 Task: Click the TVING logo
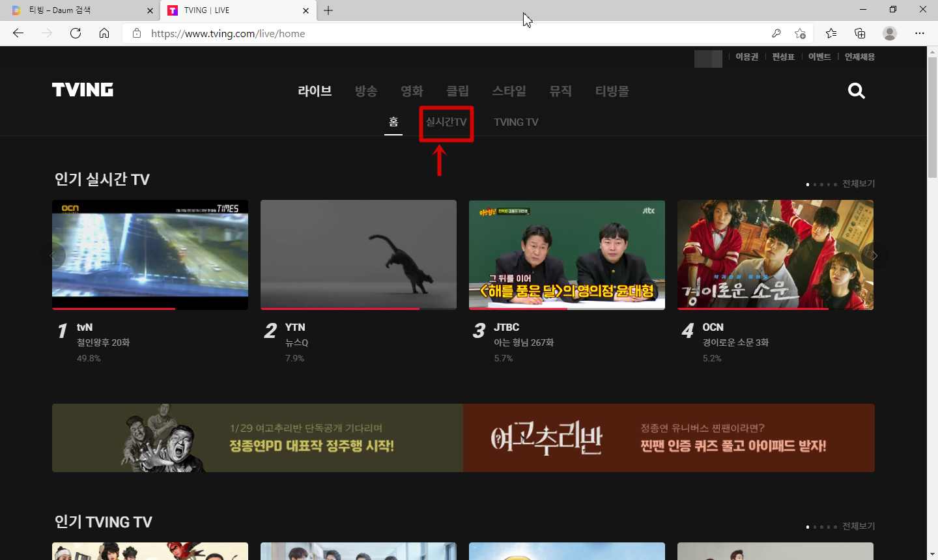pyautogui.click(x=83, y=89)
